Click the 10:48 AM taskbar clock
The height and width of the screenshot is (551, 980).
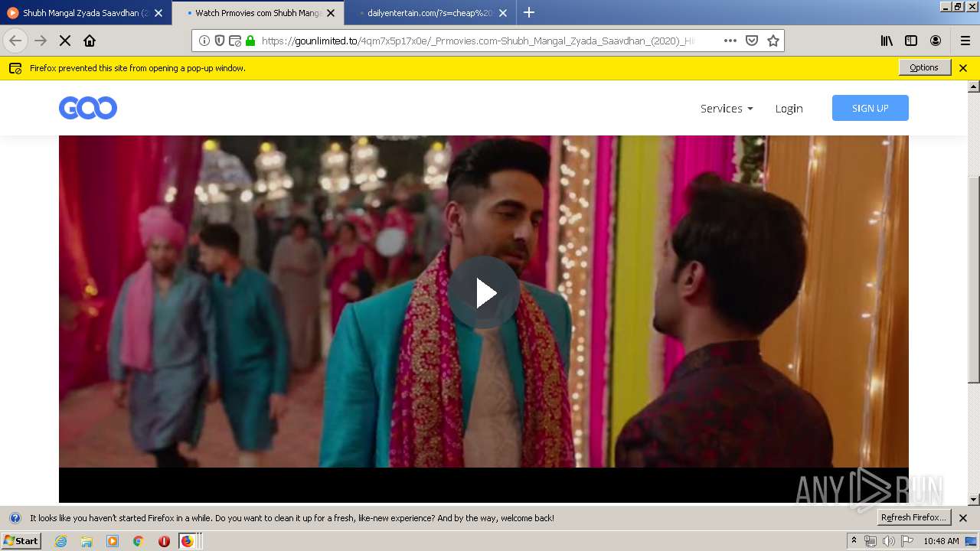[941, 541]
